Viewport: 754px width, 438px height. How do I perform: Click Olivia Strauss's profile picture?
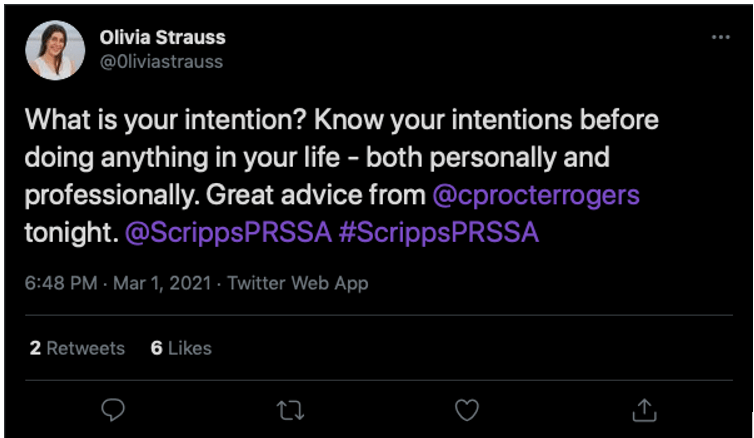(52, 50)
